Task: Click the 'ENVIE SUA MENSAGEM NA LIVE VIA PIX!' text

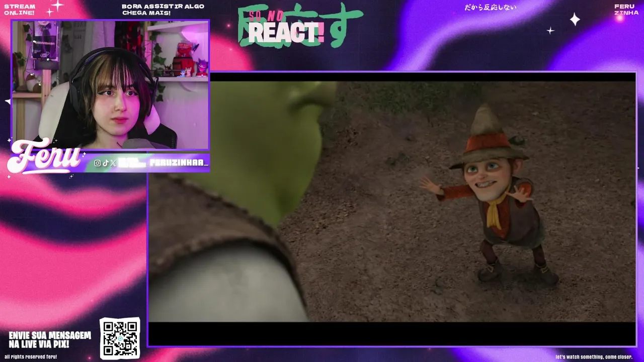Action: click(50, 340)
